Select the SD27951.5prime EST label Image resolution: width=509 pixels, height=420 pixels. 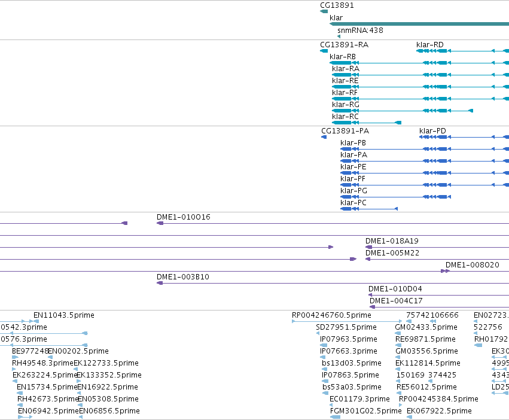tap(346, 327)
